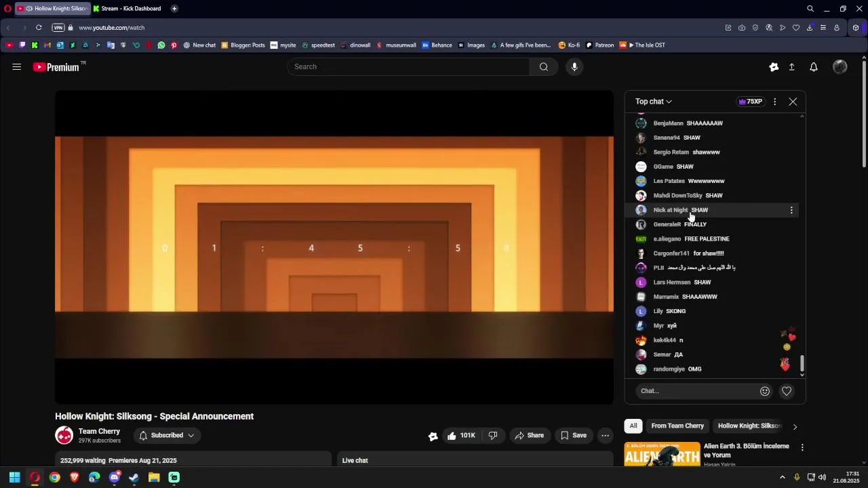Open the Patreon bookmark
Viewport: 868px width, 488px height.
[x=599, y=45]
